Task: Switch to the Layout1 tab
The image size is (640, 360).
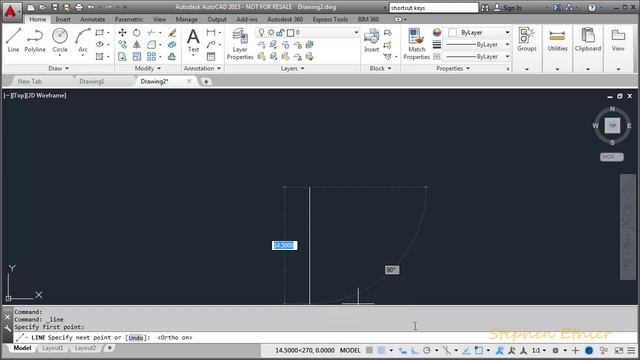Action: tap(52, 348)
